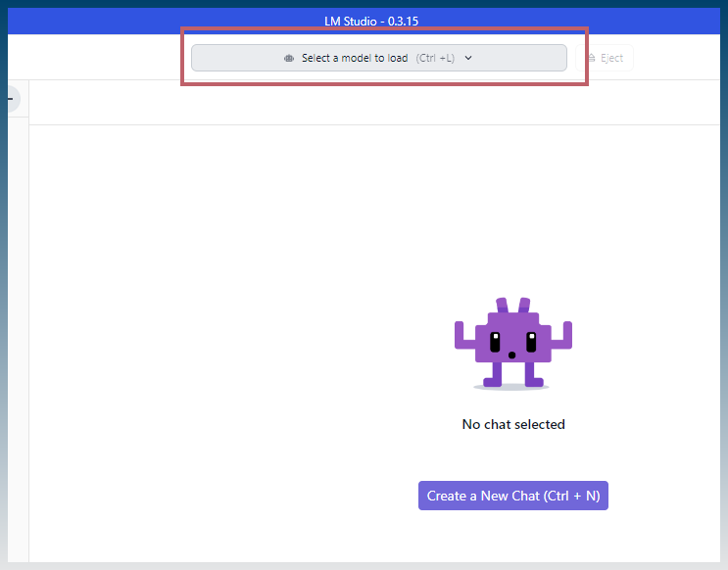Click the Eject button
The width and height of the screenshot is (728, 570).
pyautogui.click(x=605, y=58)
